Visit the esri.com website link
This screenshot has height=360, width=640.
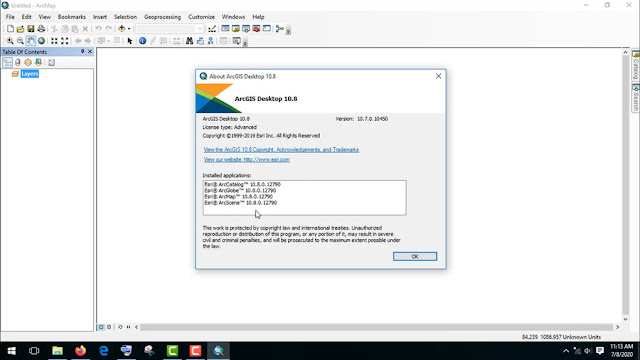coord(247,160)
